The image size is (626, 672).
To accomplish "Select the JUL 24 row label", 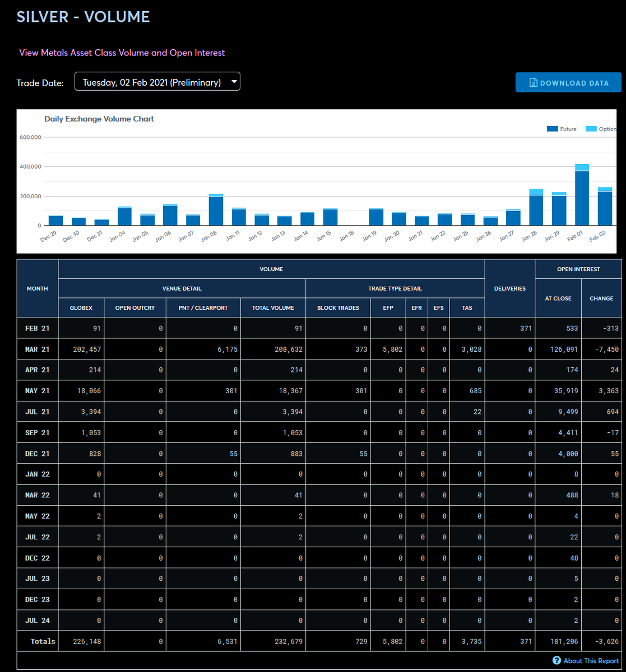I will (38, 620).
